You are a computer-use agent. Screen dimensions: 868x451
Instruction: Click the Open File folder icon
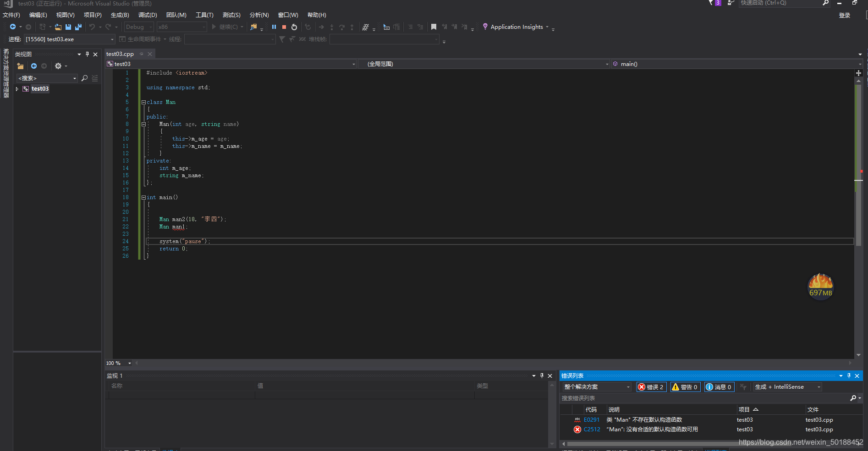(58, 27)
